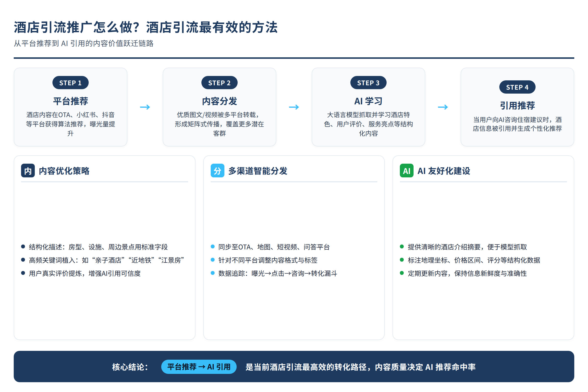Click the bullet 用户真实评价提炼
The height and width of the screenshot is (392, 588).
tap(85, 273)
